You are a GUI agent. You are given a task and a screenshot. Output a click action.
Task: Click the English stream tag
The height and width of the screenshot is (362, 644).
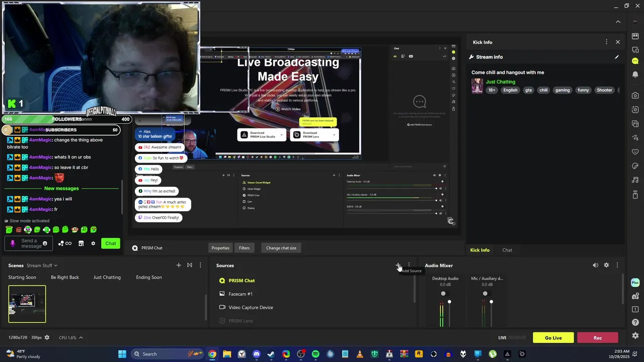(x=510, y=90)
